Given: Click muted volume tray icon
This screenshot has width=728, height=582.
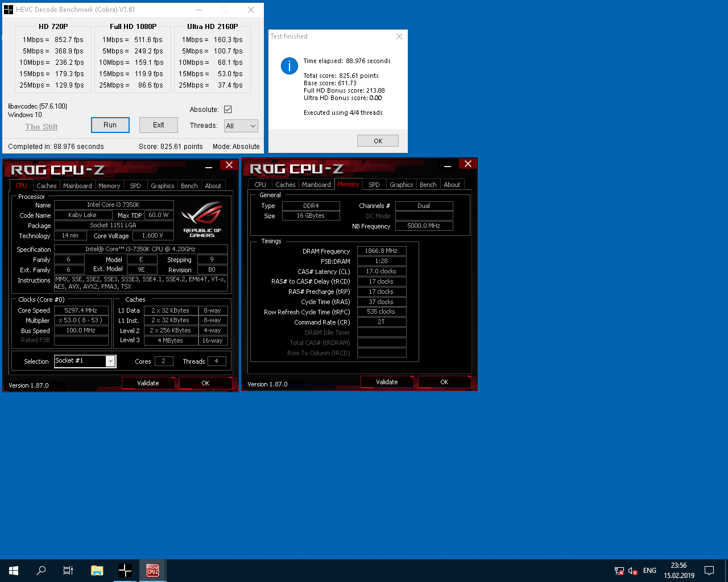Looking at the screenshot, I should (633, 571).
